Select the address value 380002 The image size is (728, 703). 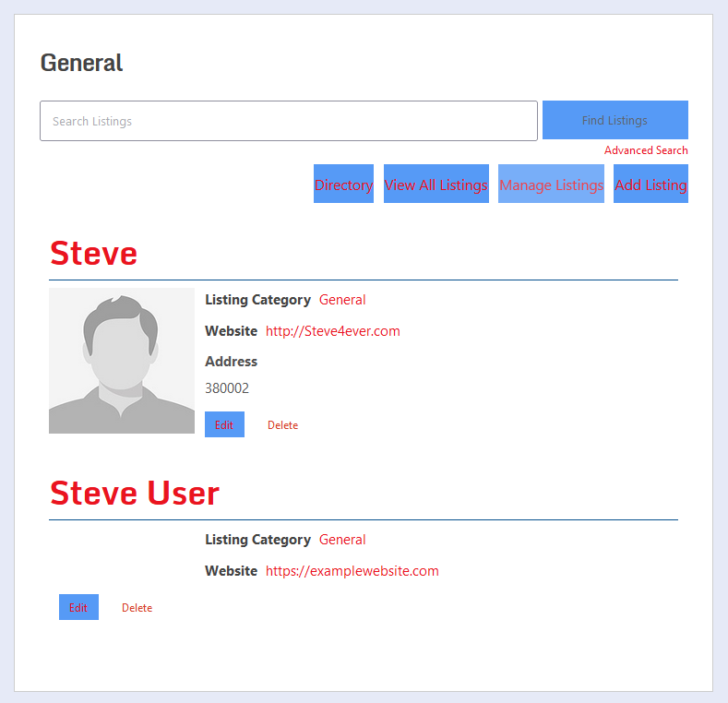coord(227,388)
